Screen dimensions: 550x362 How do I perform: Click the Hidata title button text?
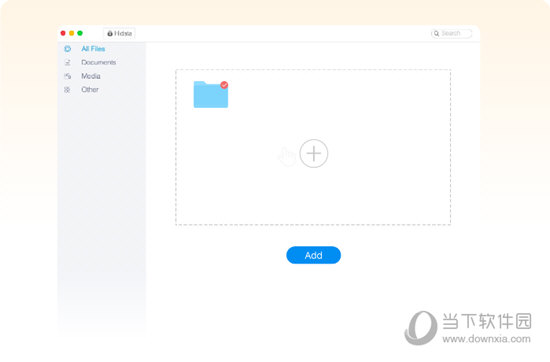coord(123,33)
